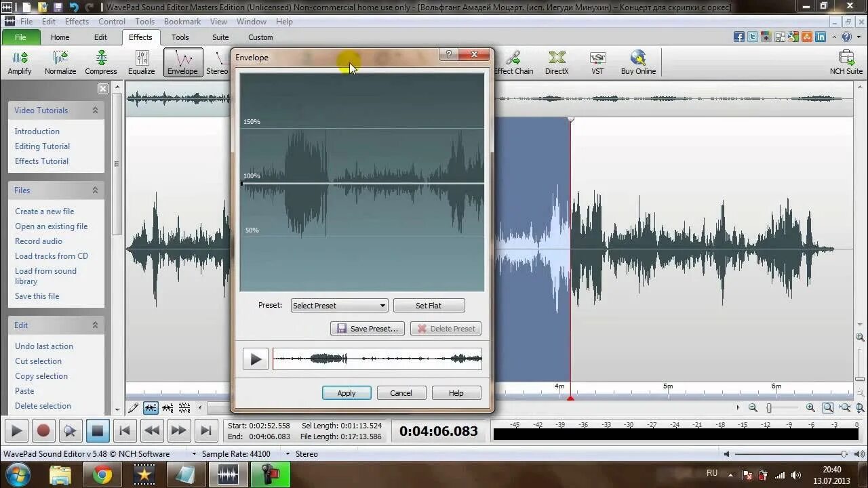Click the save floppy icon in title bar
868x488 pixels.
click(58, 7)
